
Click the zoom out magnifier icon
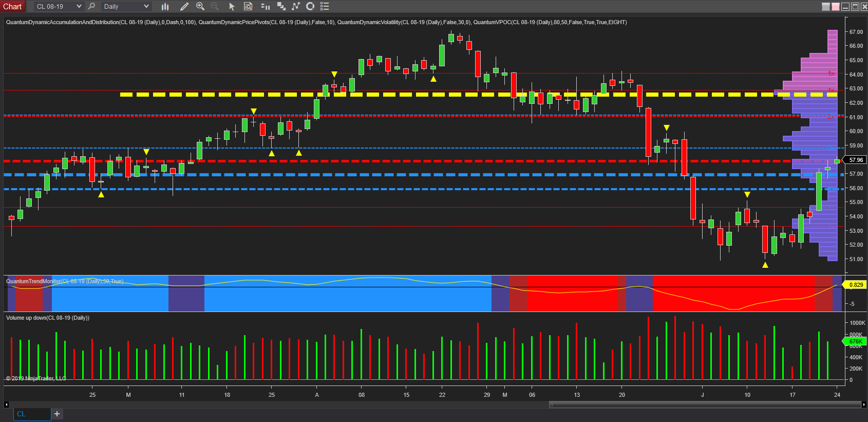[215, 7]
